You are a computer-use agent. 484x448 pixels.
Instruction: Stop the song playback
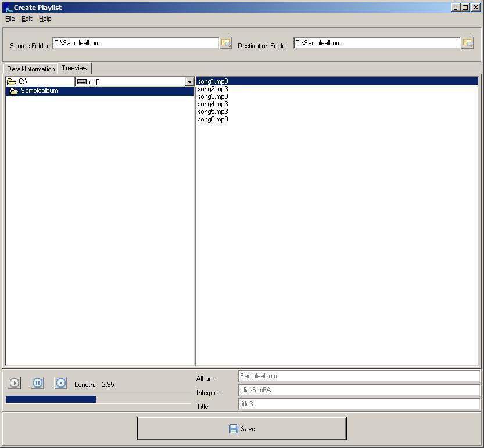(x=61, y=383)
